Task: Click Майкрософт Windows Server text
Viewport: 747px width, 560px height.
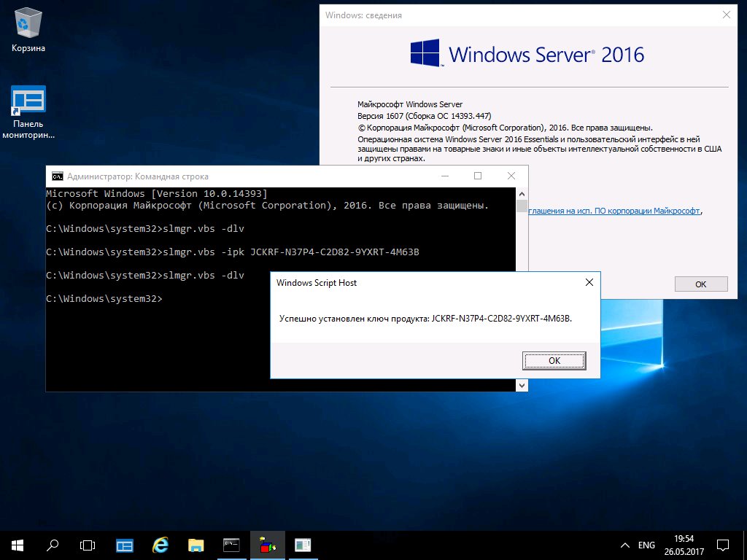Action: coord(410,104)
